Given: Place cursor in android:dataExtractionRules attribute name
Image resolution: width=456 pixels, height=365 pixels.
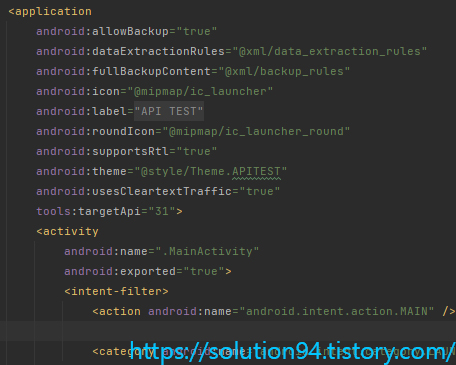Looking at the screenshot, I should click(x=130, y=51).
